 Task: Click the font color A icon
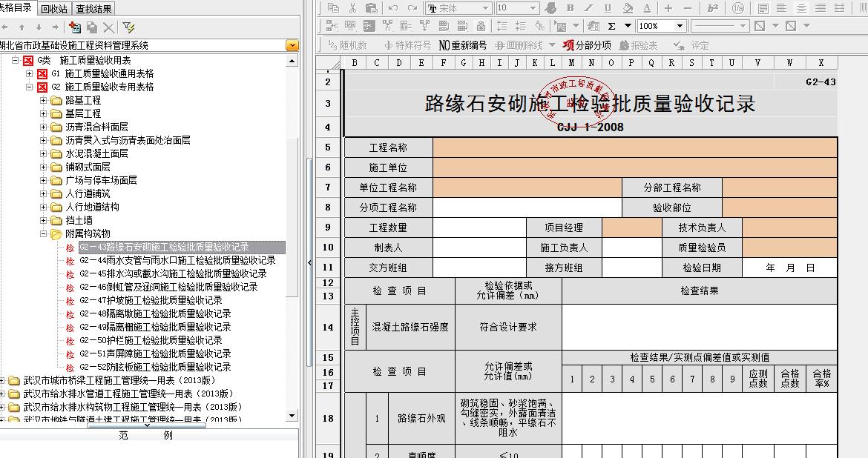(x=647, y=8)
